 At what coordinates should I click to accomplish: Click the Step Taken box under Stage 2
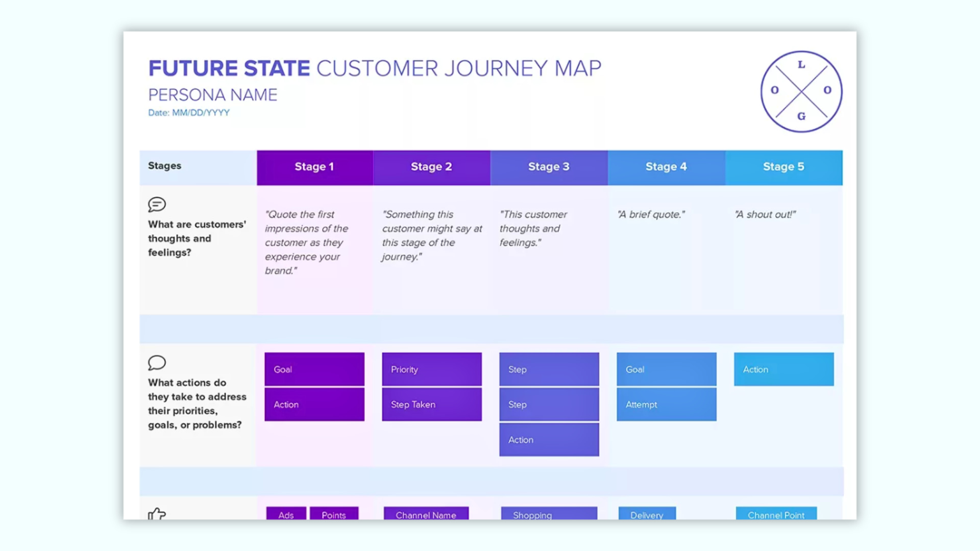point(432,404)
